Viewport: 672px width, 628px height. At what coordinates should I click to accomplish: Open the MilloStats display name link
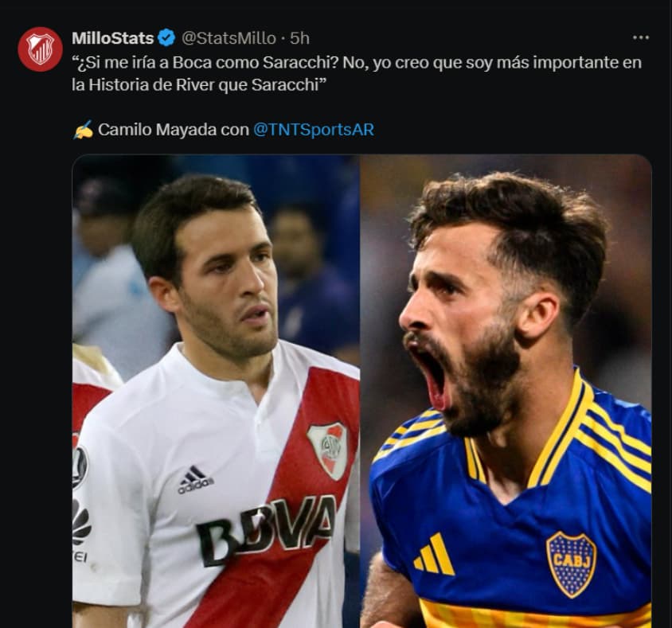coord(113,38)
